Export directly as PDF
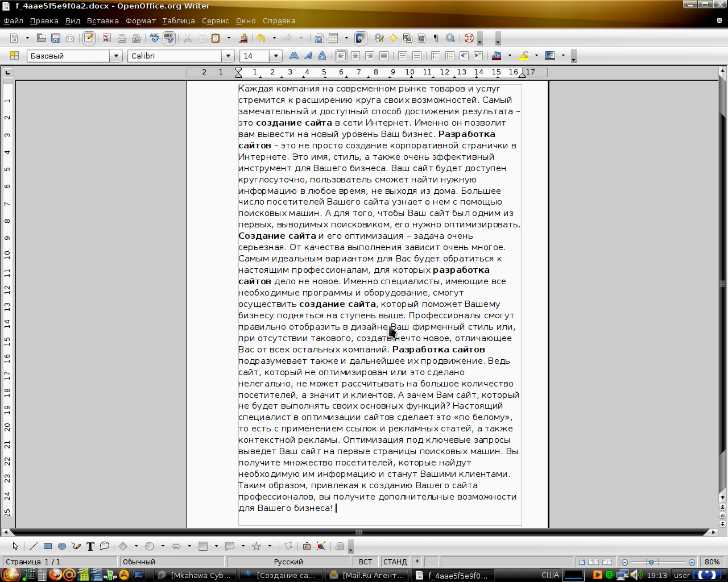 click(107, 38)
